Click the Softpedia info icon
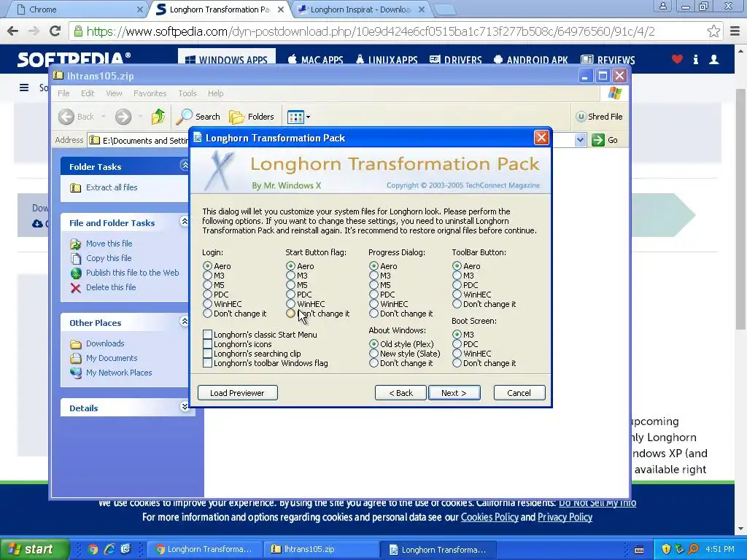The image size is (747, 560). coord(695,60)
